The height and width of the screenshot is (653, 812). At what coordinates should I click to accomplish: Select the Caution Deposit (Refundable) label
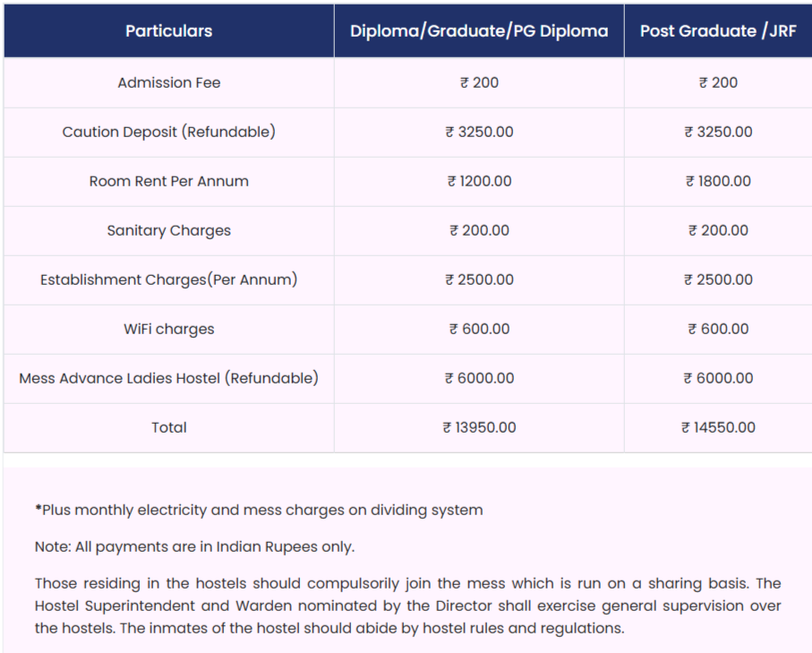click(x=168, y=132)
